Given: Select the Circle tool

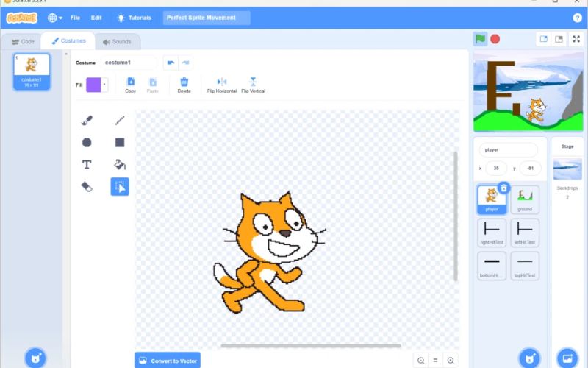Looking at the screenshot, I should 87,142.
